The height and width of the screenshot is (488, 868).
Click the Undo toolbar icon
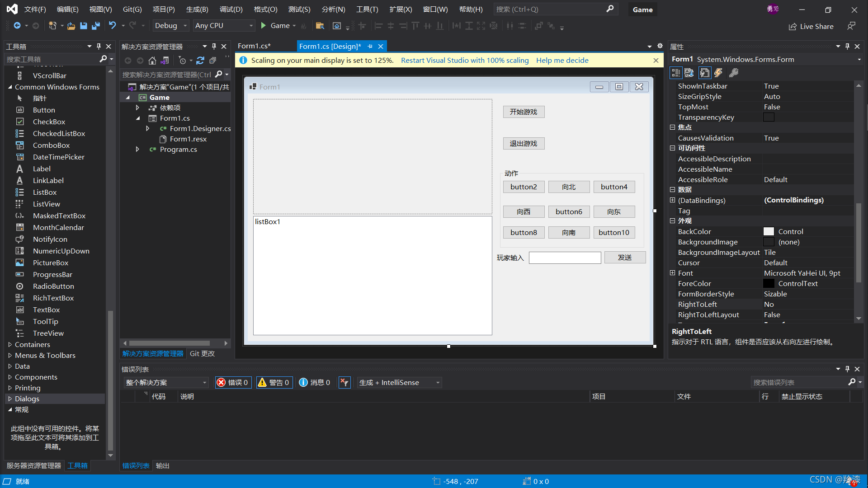112,26
